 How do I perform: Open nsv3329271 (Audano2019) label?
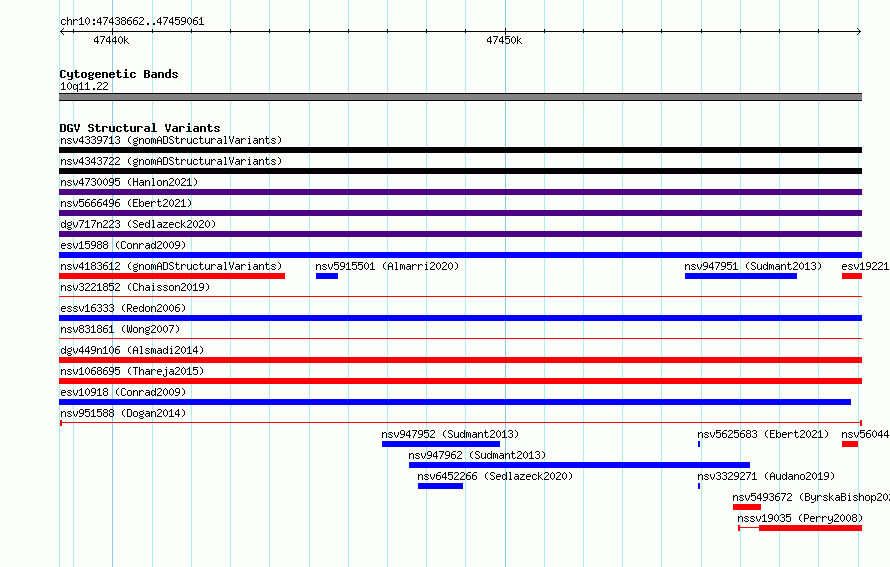coord(766,476)
